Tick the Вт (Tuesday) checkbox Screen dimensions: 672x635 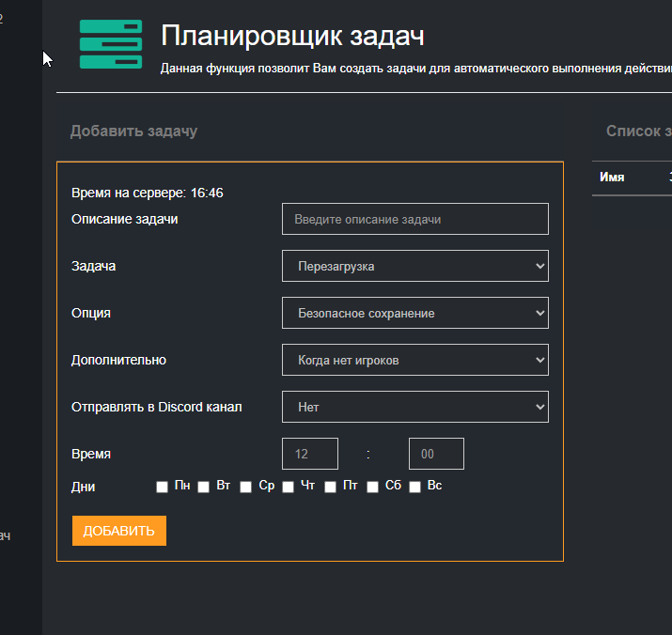[203, 487]
